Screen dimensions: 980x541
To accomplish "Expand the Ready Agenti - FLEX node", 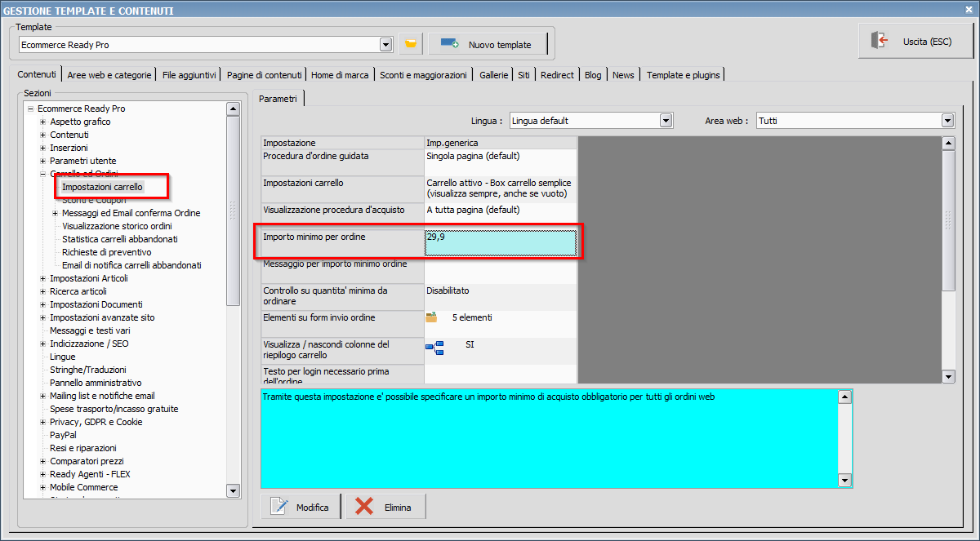I will click(42, 474).
